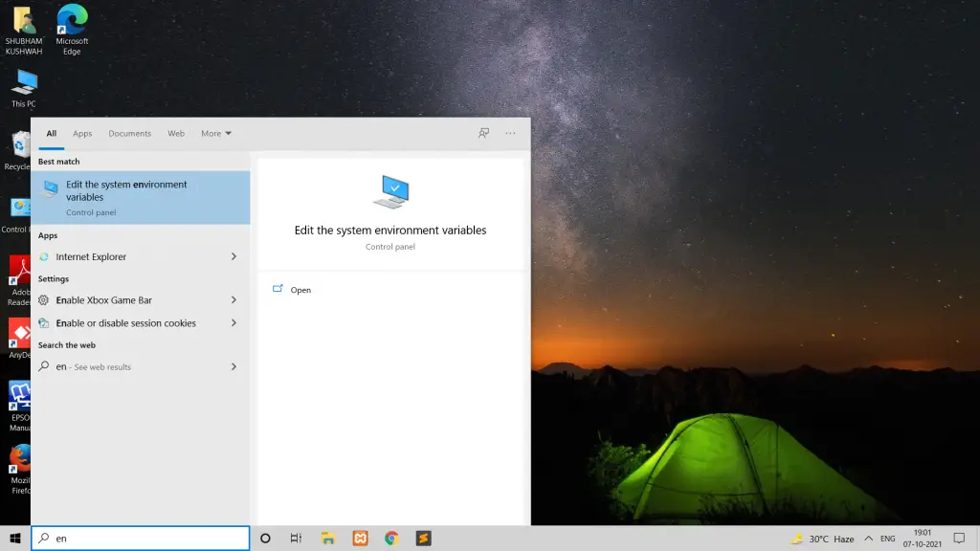Expand Enable Xbox Game Bar arrow
The image size is (980, 551).
tap(234, 299)
